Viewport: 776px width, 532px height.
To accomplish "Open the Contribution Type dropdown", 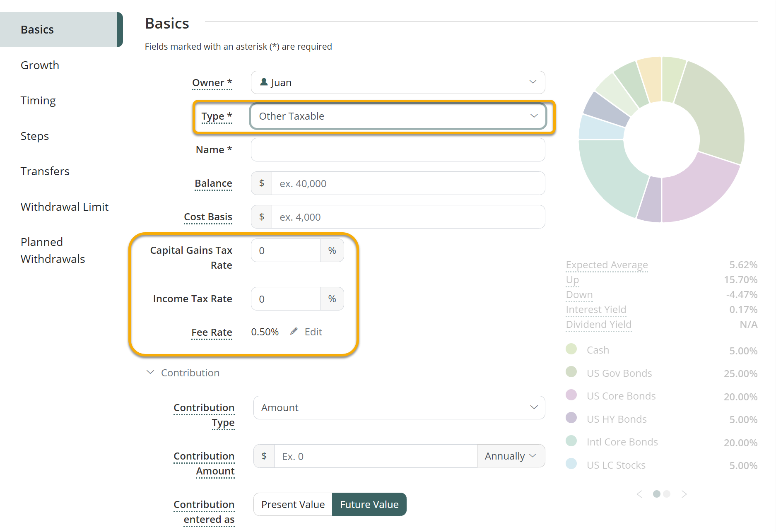I will 399,408.
